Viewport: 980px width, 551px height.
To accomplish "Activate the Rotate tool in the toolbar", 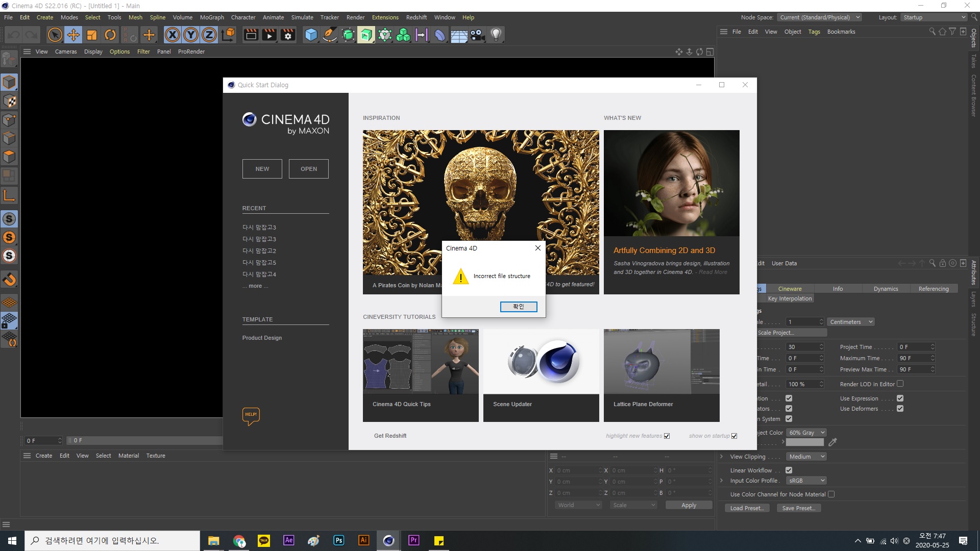I will click(110, 35).
